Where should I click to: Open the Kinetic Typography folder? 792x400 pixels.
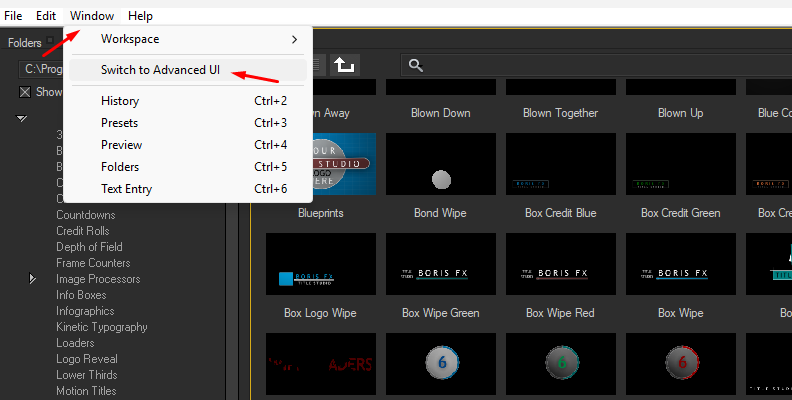(x=101, y=327)
